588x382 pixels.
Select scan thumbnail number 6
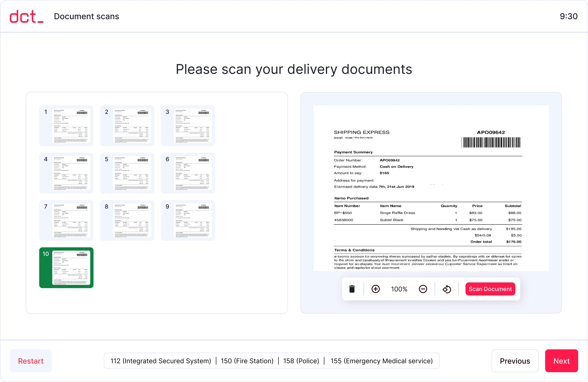[x=188, y=173]
